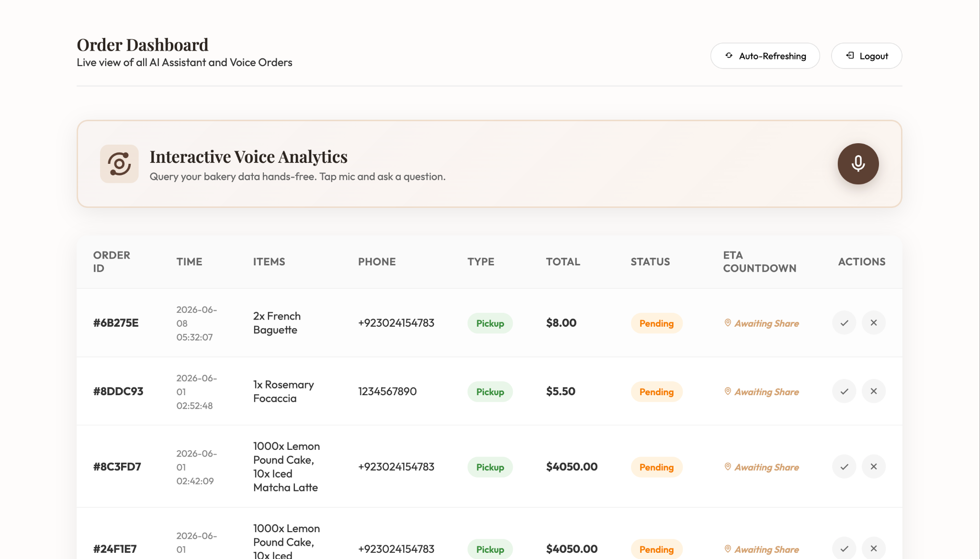Screen dimensions: 980x559
Task: Click the Interactive Voice Analytics orbit icon
Action: [x=119, y=164]
